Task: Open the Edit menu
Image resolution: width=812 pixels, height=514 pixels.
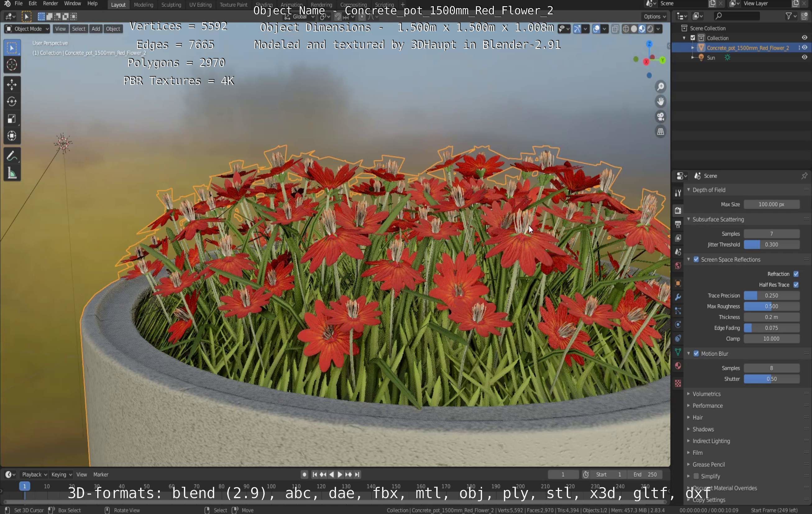Action: tap(33, 4)
